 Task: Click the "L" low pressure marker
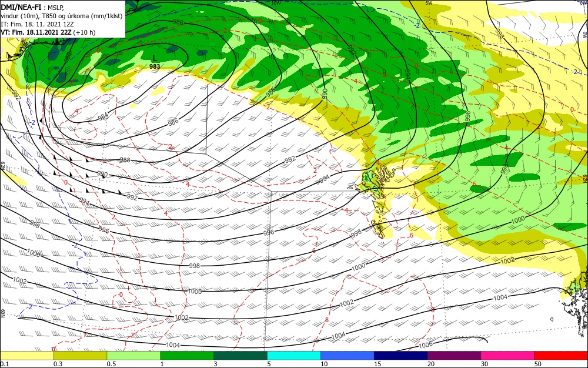coord(155,58)
